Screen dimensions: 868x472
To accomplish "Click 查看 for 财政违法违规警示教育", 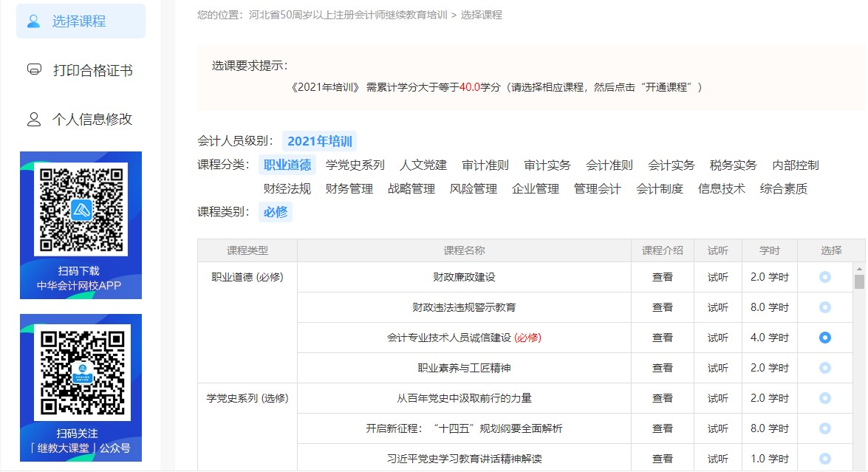I will (x=663, y=307).
